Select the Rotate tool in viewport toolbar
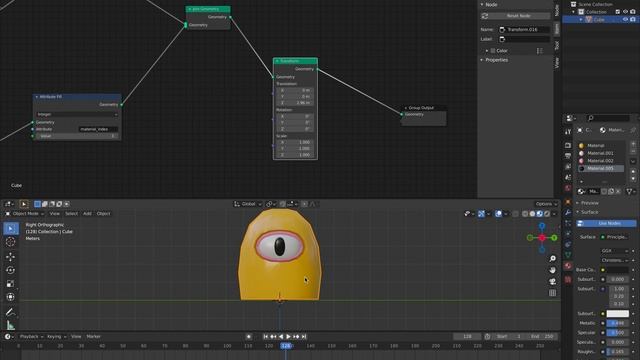 coord(11,270)
